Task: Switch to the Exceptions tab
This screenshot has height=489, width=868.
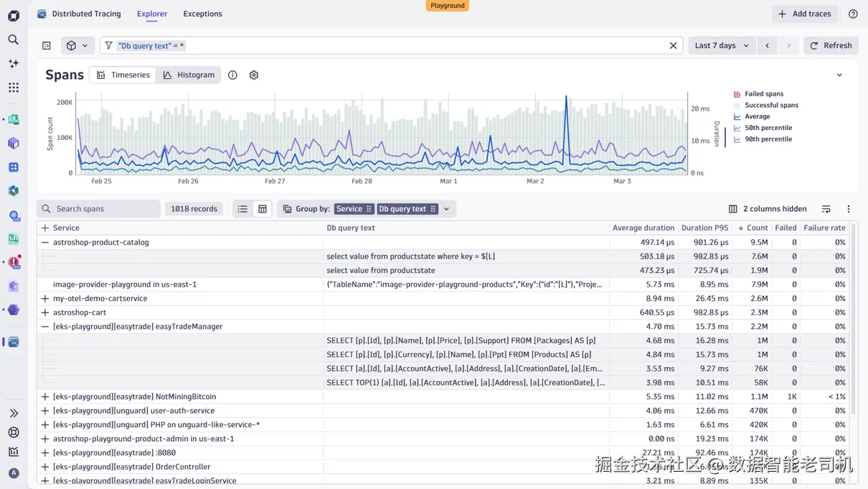Action: point(202,14)
